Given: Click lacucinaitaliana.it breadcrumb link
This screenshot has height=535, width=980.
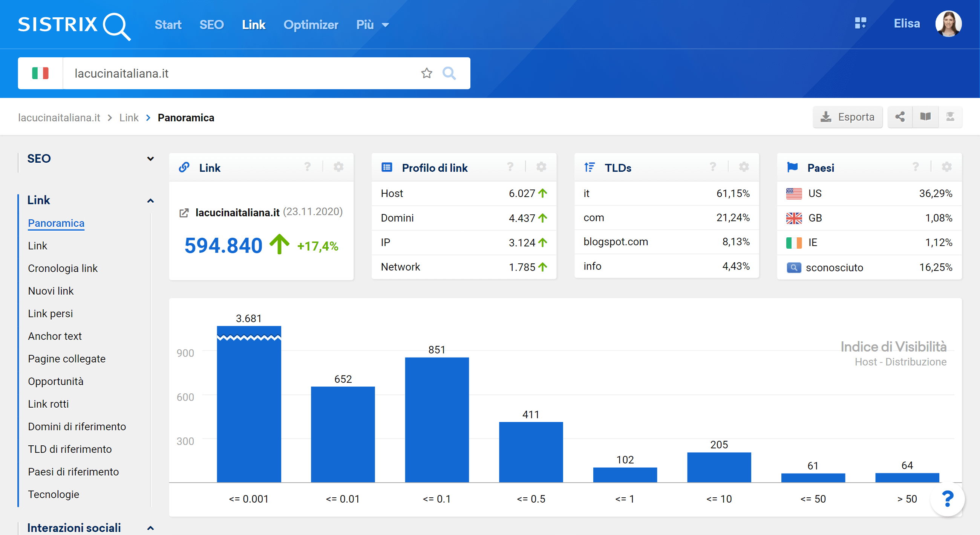Looking at the screenshot, I should tap(59, 118).
